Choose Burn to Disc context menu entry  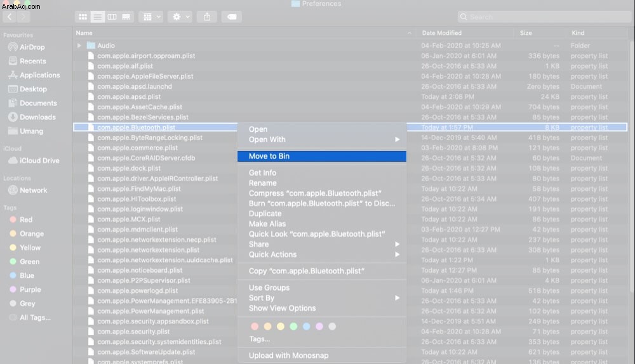click(322, 204)
